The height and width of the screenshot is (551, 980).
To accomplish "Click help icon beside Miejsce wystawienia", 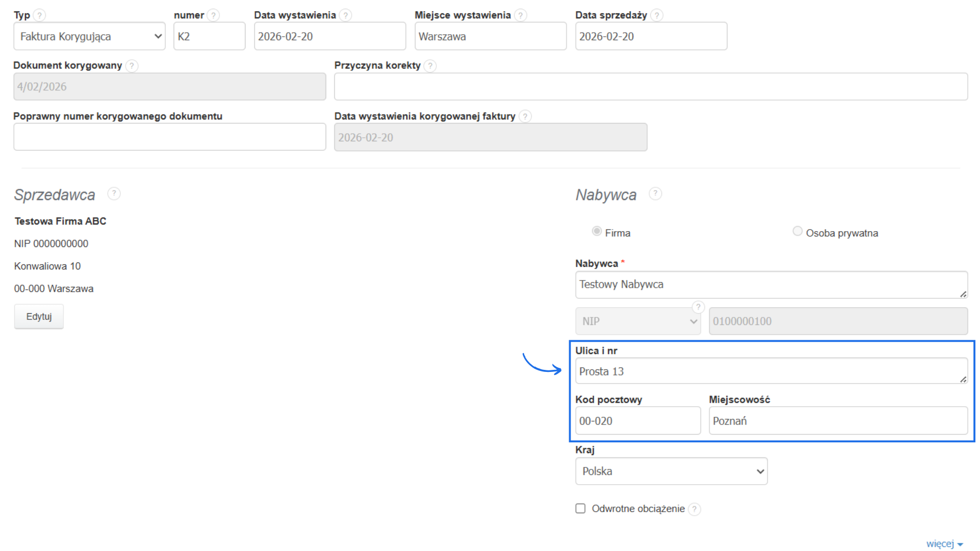I will (x=520, y=15).
